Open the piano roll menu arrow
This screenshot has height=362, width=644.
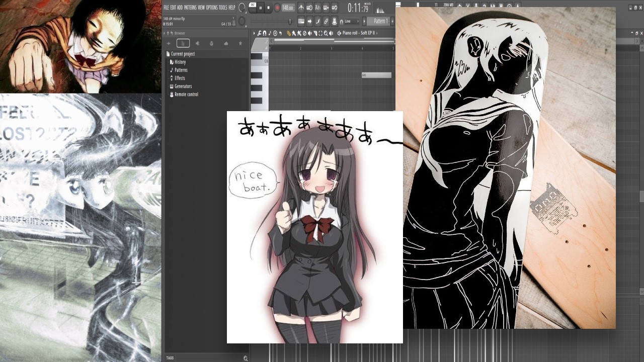click(254, 33)
